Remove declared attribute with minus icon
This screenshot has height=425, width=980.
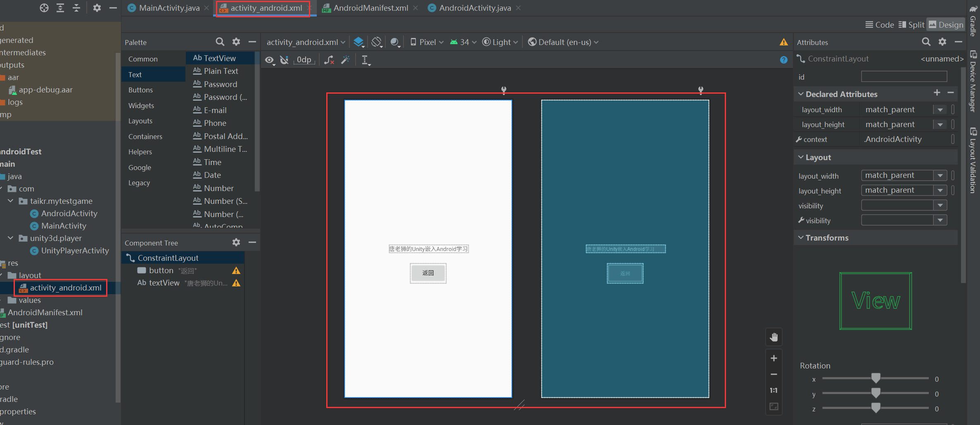tap(951, 93)
